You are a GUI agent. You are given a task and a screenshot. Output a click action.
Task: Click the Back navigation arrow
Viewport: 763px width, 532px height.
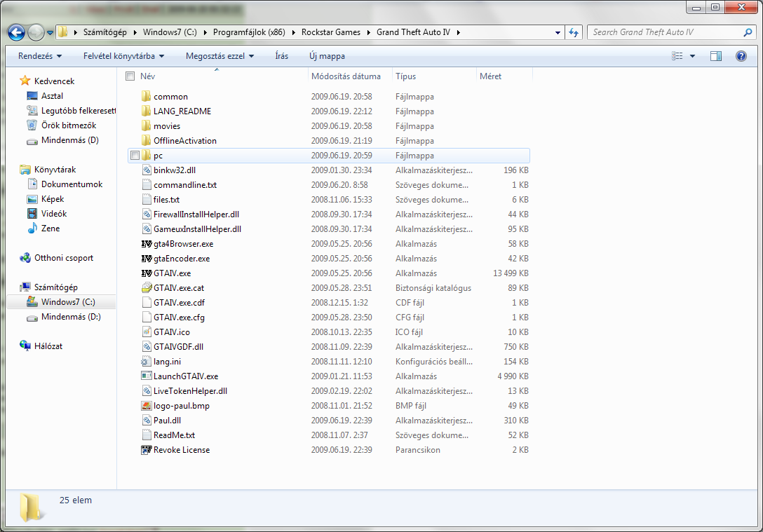pos(17,32)
